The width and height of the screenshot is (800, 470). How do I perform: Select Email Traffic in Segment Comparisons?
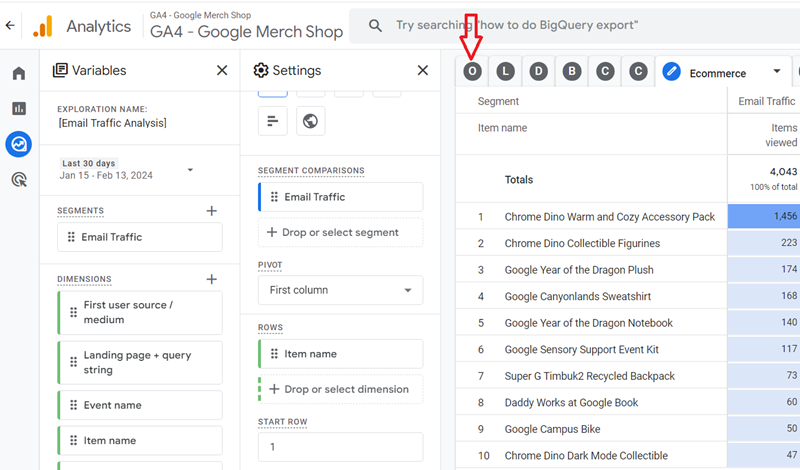click(x=341, y=197)
